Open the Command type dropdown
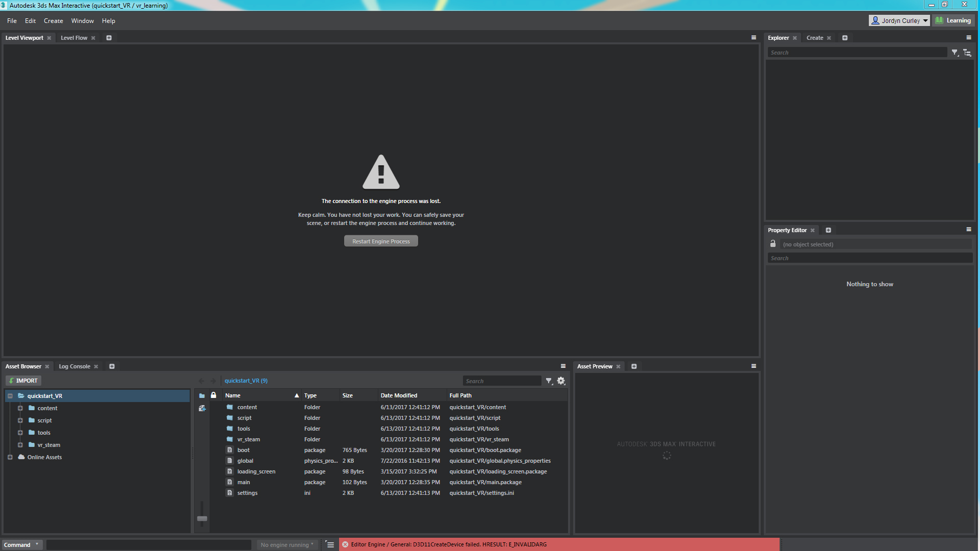Viewport: 980px width, 551px height. coord(21,545)
